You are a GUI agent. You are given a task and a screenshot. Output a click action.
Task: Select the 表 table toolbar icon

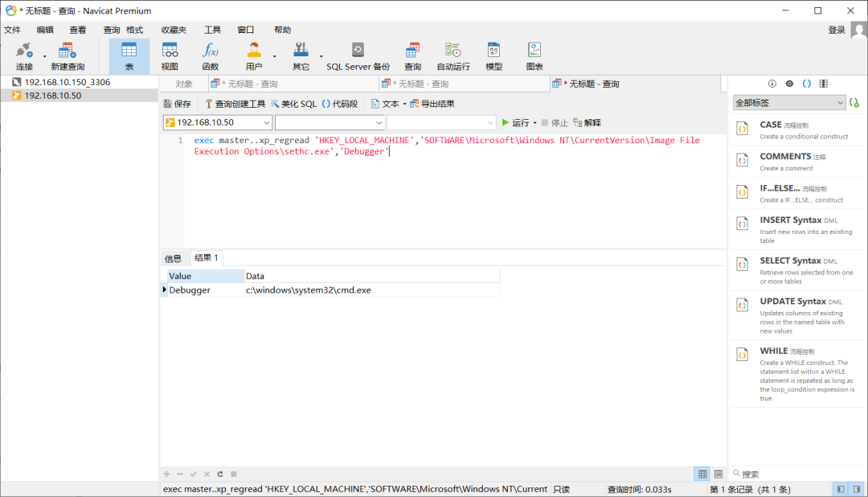[x=129, y=56]
